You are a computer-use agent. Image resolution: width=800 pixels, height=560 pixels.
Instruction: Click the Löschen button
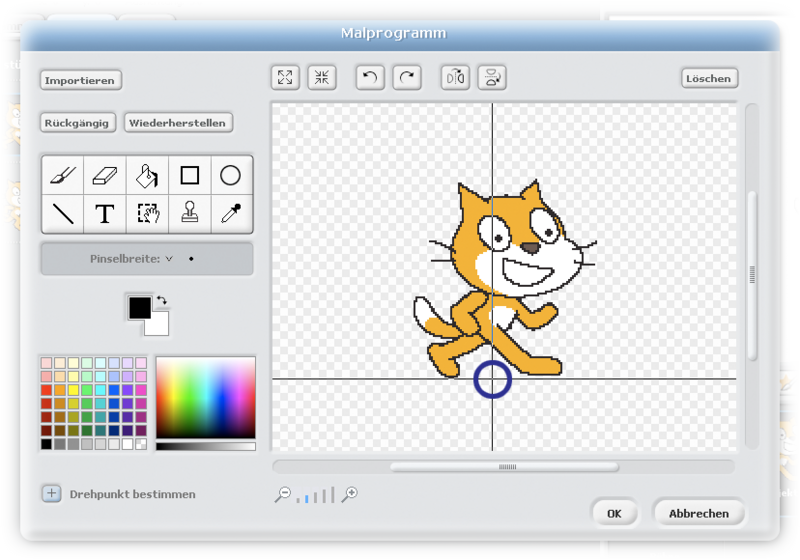(708, 78)
